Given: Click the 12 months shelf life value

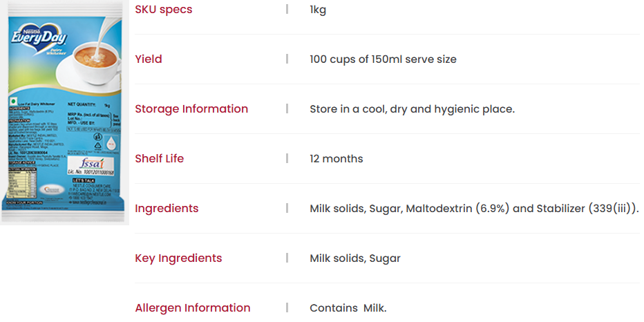Looking at the screenshot, I should click(337, 158).
